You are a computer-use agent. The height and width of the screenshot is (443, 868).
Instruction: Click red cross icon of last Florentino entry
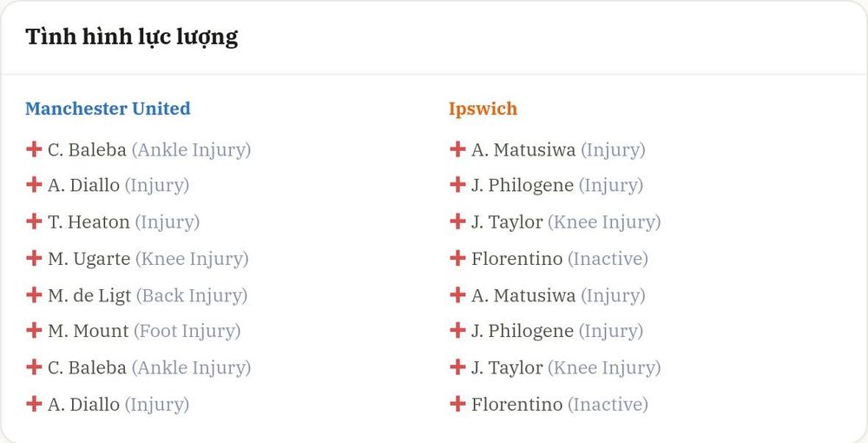[x=457, y=404]
